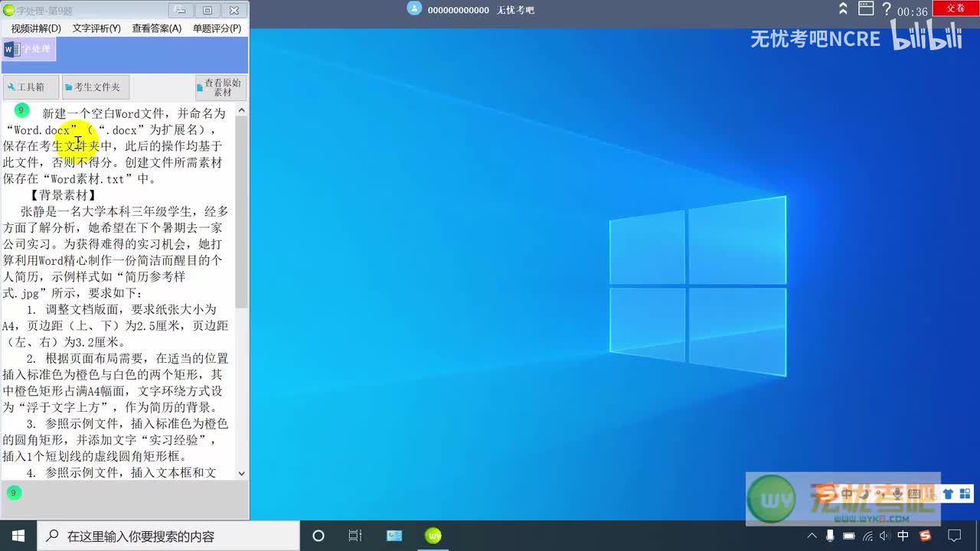Minimize-to-bar button of 字处理 window

[180, 10]
